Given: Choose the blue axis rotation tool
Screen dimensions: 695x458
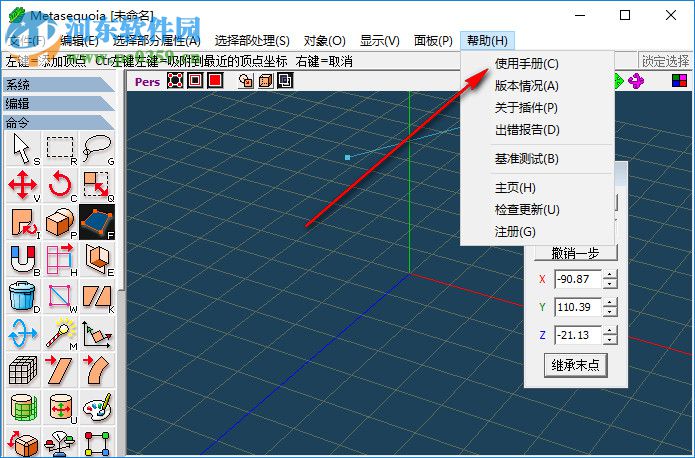Looking at the screenshot, I should 23,333.
